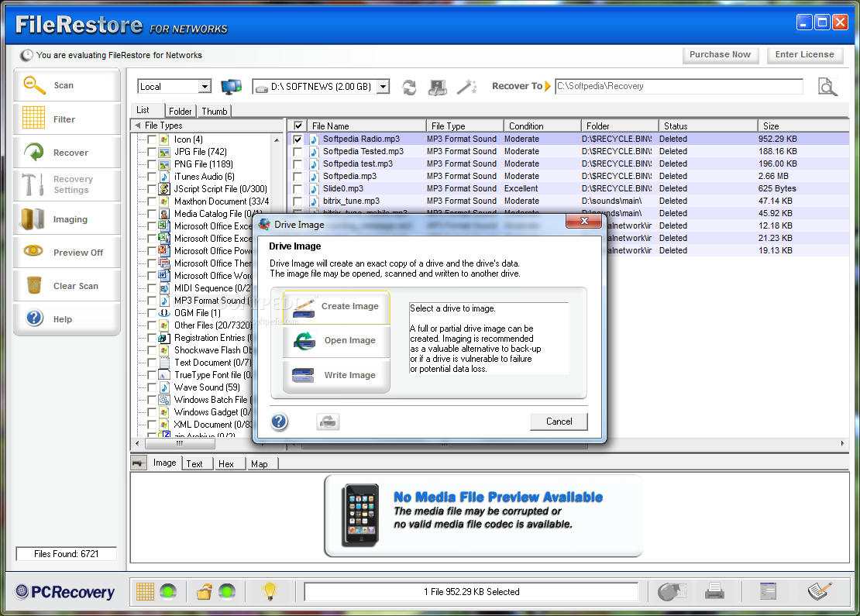Select the bitrix_tune.mp3 file row

point(568,201)
